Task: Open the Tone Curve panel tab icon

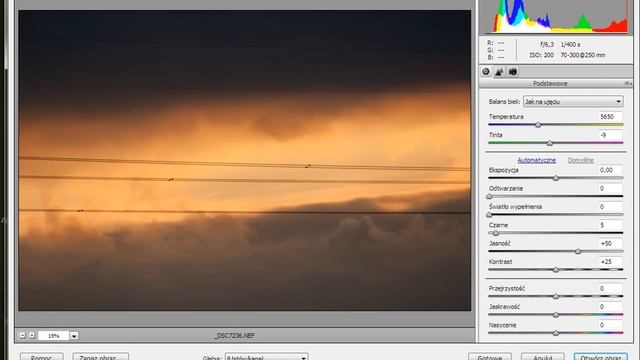Action: point(499,72)
